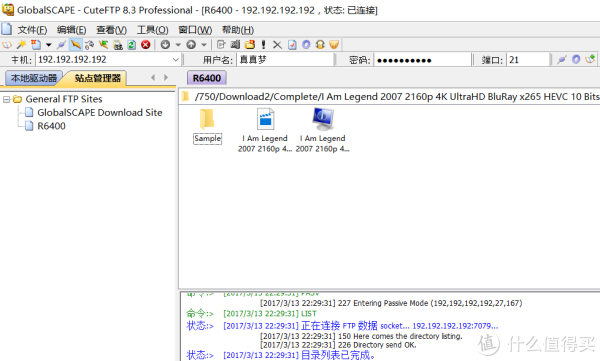600x361 pixels.
Task: Open the Upload options dropdown arrow
Action: (x=204, y=45)
